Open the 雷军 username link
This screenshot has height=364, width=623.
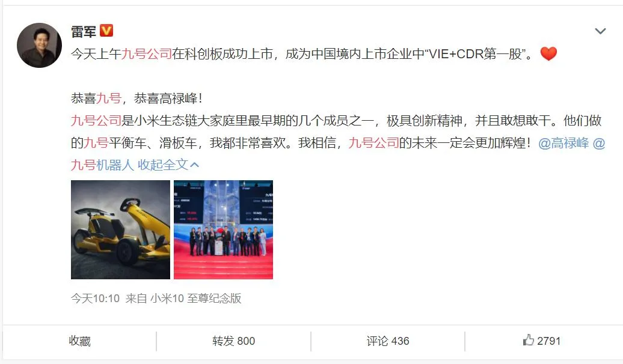[84, 31]
